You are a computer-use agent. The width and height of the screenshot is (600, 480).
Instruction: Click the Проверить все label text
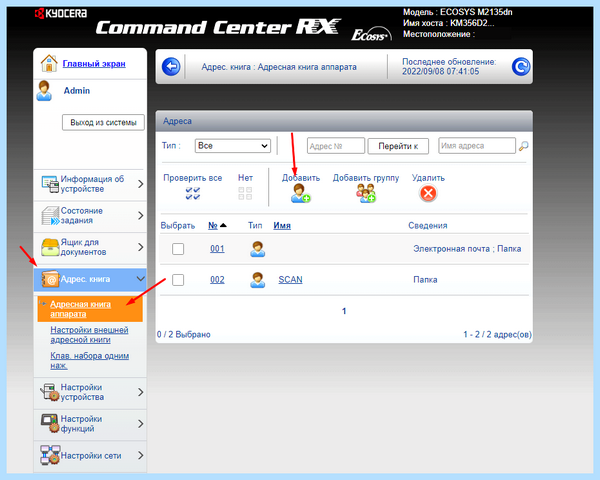click(x=192, y=178)
